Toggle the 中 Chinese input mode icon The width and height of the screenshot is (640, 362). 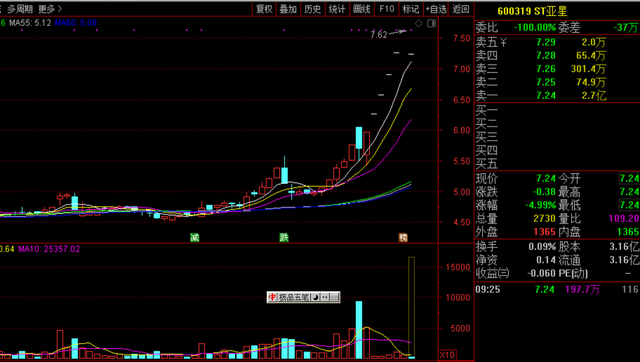click(x=272, y=297)
